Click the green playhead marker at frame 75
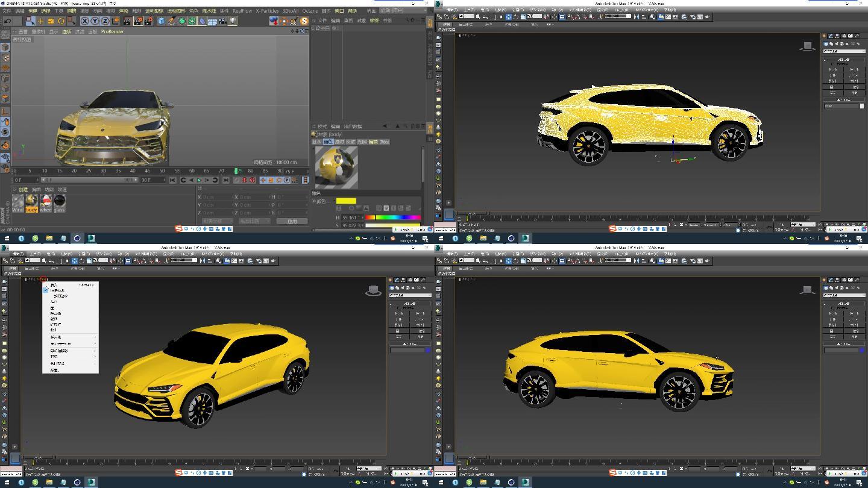The height and width of the screenshot is (488, 868). pyautogui.click(x=236, y=170)
